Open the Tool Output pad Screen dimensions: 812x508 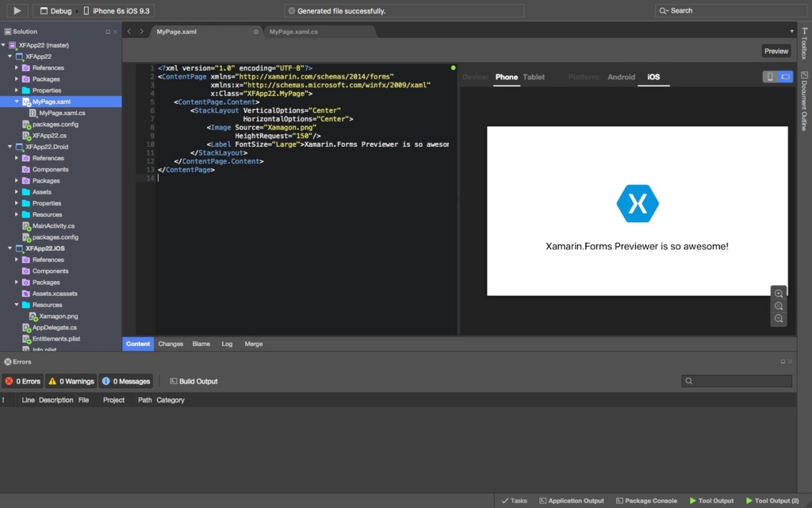[x=711, y=501]
